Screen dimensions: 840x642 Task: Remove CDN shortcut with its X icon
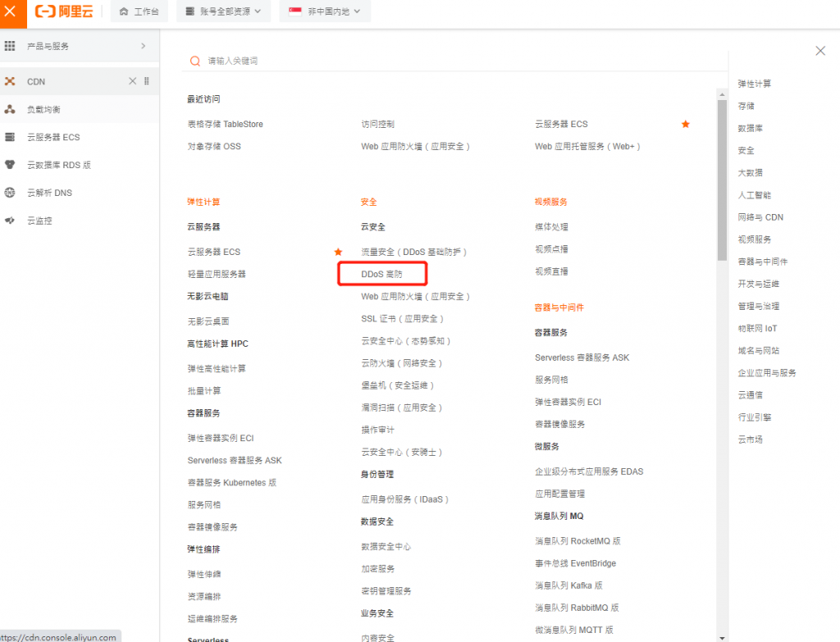click(x=132, y=81)
